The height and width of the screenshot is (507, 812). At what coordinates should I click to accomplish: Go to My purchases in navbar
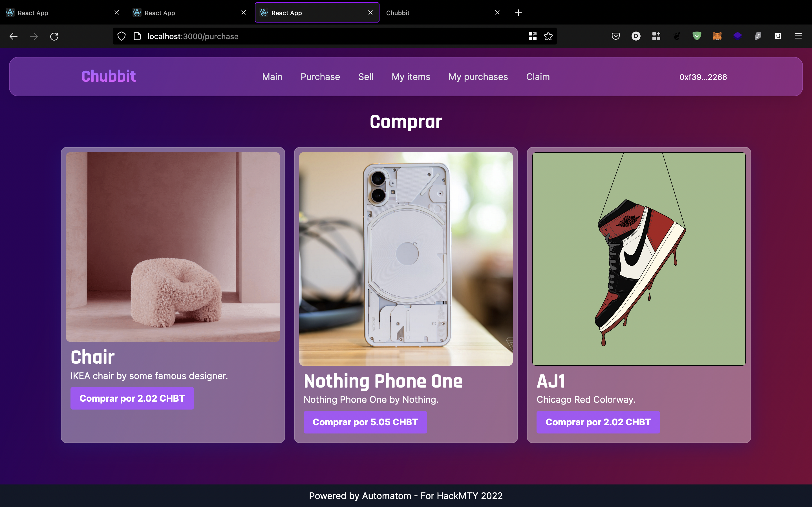[x=478, y=77]
